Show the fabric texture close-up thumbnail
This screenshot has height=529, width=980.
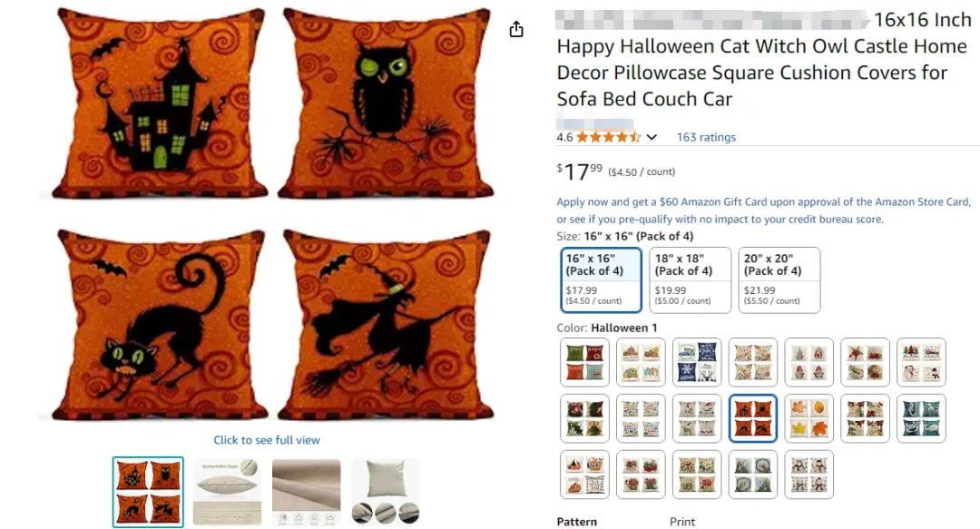(306, 492)
